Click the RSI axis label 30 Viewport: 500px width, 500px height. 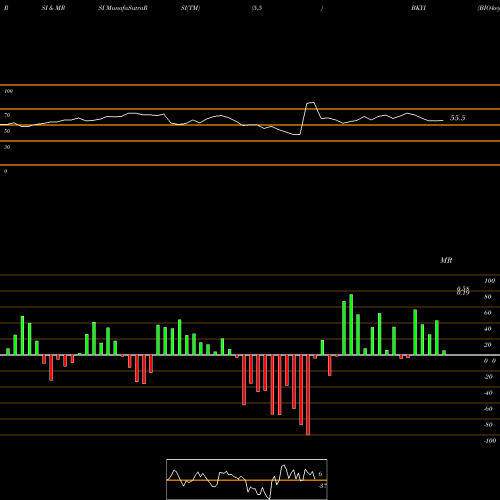[7, 147]
